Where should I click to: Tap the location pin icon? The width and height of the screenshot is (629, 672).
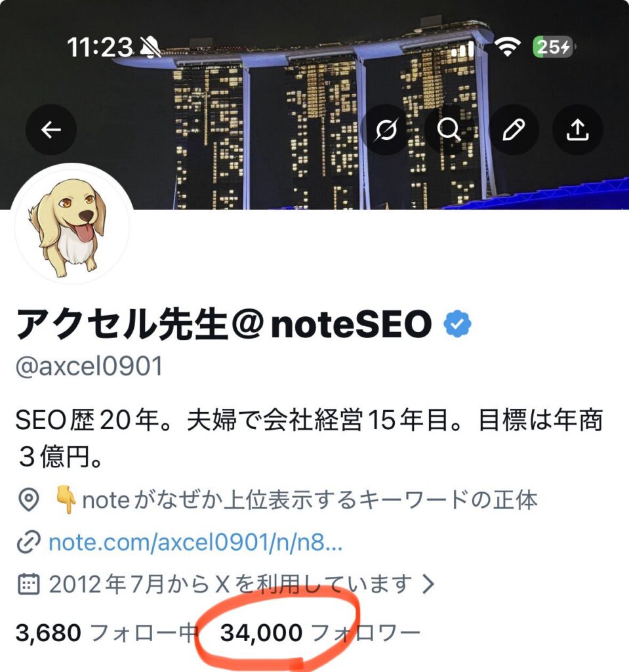tap(29, 499)
